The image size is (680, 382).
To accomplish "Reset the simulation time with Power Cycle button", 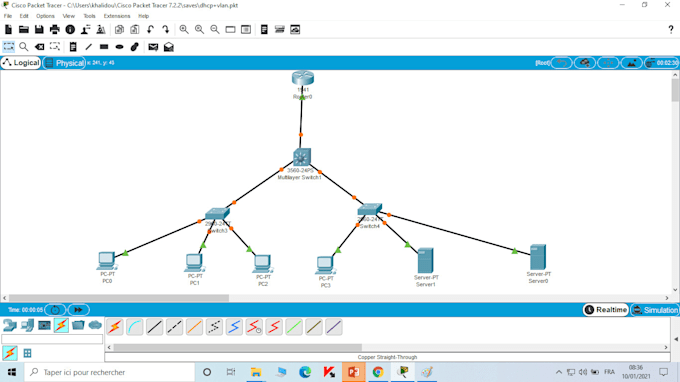I will point(55,310).
